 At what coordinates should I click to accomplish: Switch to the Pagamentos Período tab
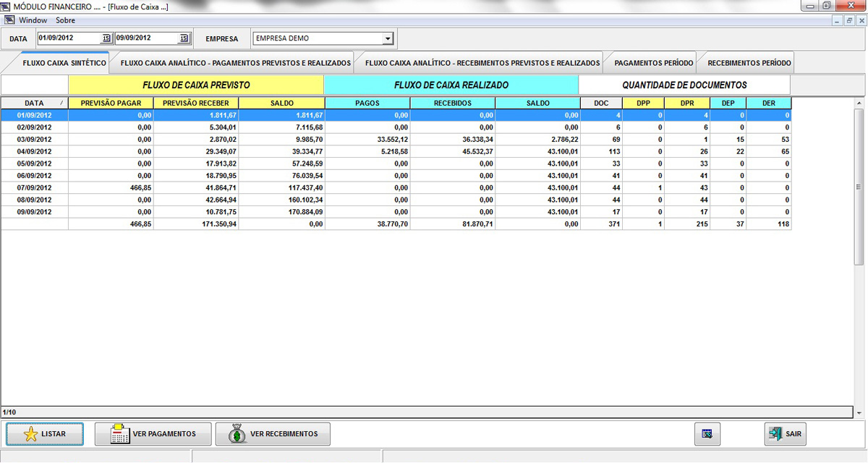pyautogui.click(x=653, y=63)
